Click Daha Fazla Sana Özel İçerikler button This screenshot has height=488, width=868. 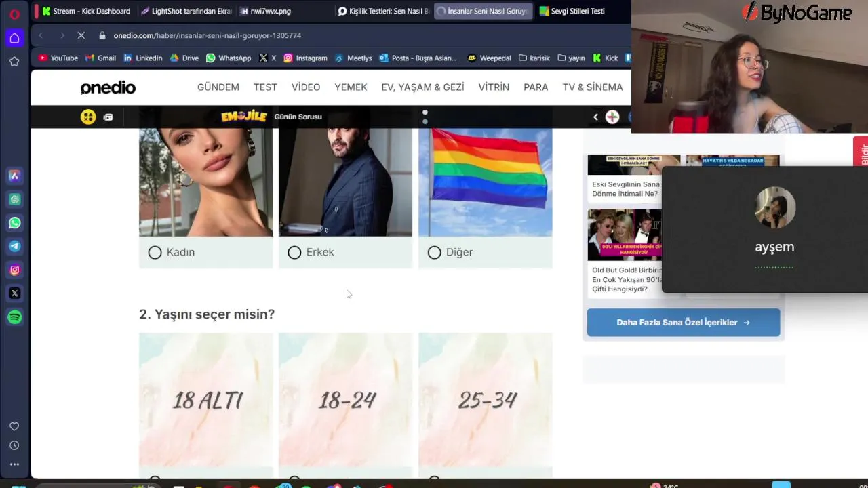(684, 323)
